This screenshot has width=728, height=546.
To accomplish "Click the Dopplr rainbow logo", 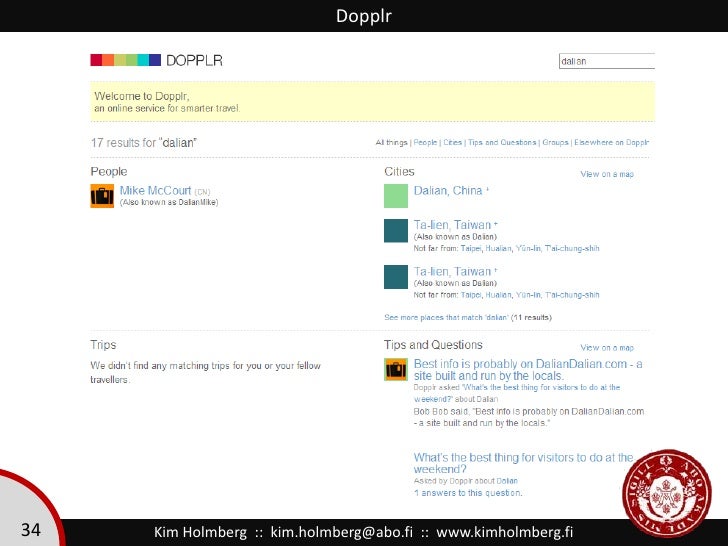I will coord(125,60).
